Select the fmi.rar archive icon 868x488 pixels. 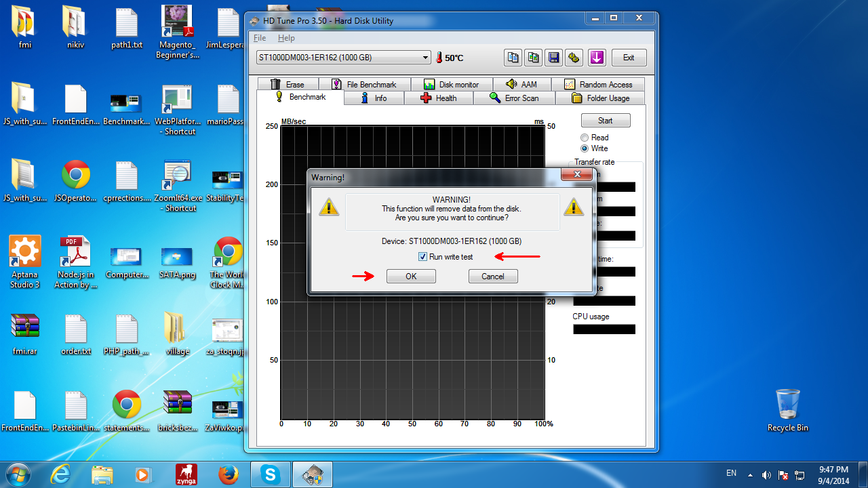click(x=25, y=335)
